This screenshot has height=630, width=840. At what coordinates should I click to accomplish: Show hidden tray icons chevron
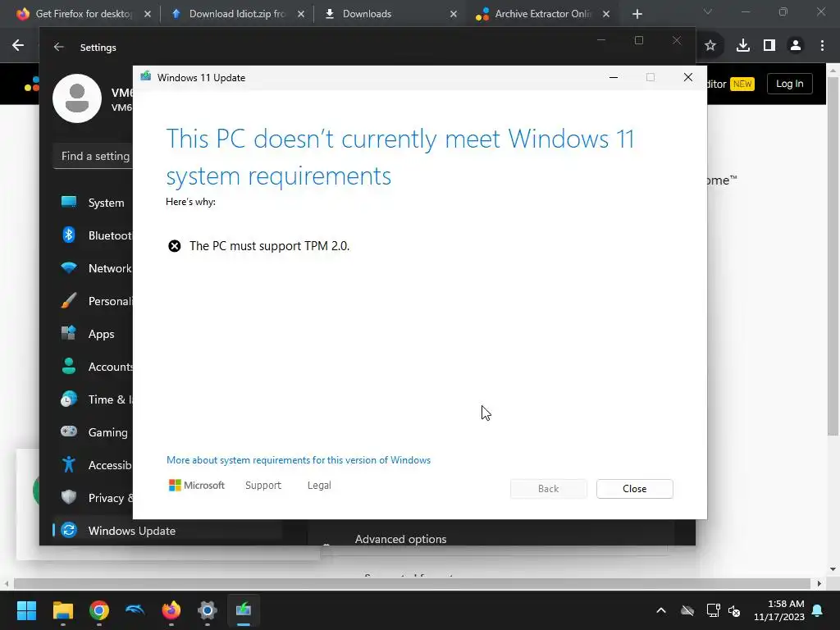[x=661, y=610]
